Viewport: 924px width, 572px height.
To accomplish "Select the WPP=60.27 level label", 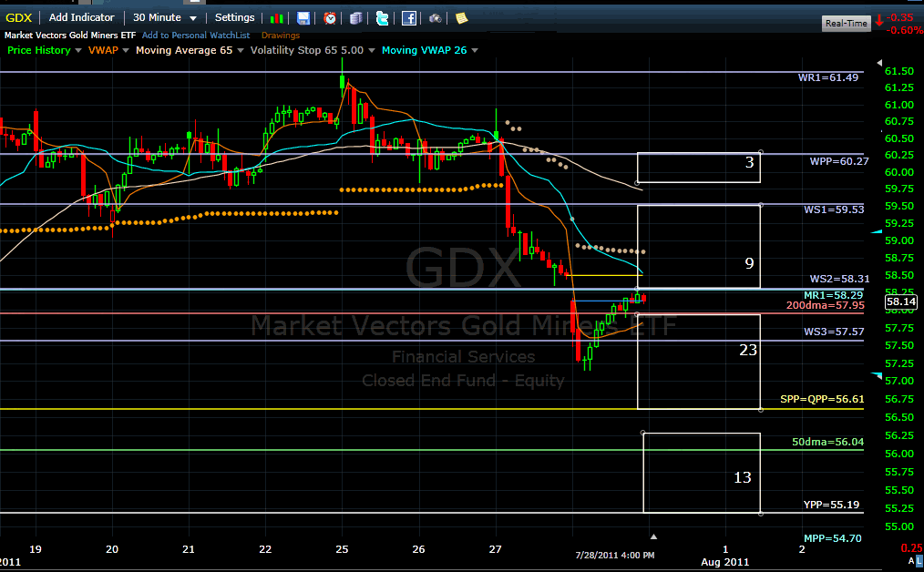I will pyautogui.click(x=839, y=161).
